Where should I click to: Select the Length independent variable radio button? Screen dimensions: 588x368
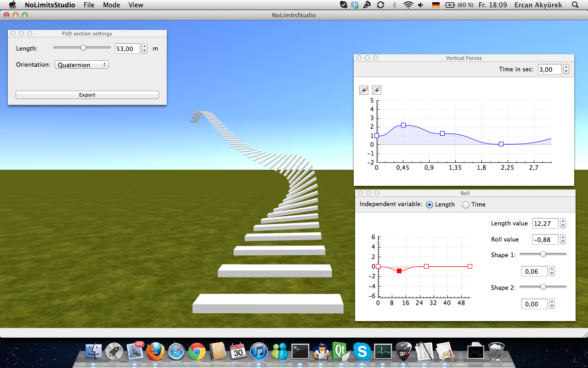[x=430, y=205]
